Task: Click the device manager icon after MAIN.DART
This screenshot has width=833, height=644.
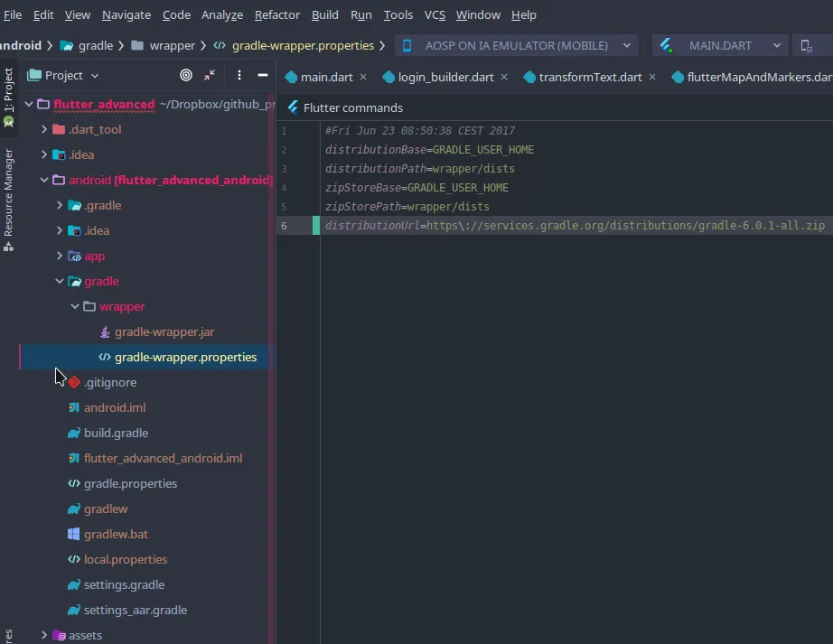Action: pos(807,46)
